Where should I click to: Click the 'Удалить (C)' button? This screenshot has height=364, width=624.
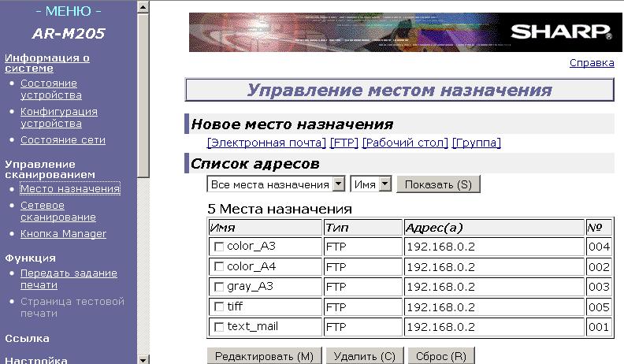click(365, 356)
